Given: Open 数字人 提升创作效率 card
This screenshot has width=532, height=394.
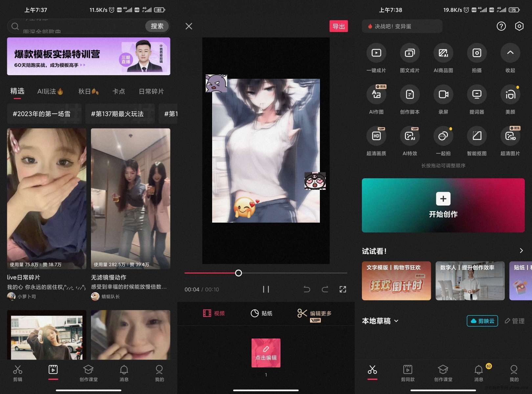Looking at the screenshot, I should tap(470, 281).
